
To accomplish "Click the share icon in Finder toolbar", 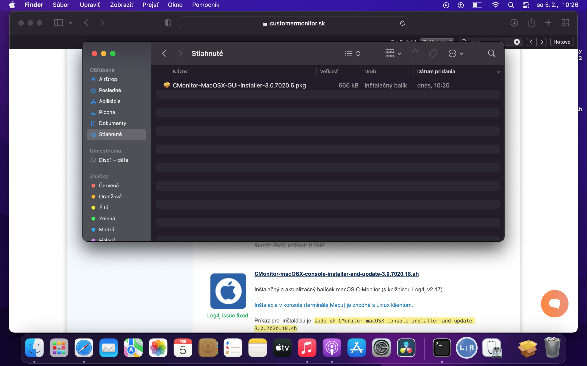I will tap(415, 53).
